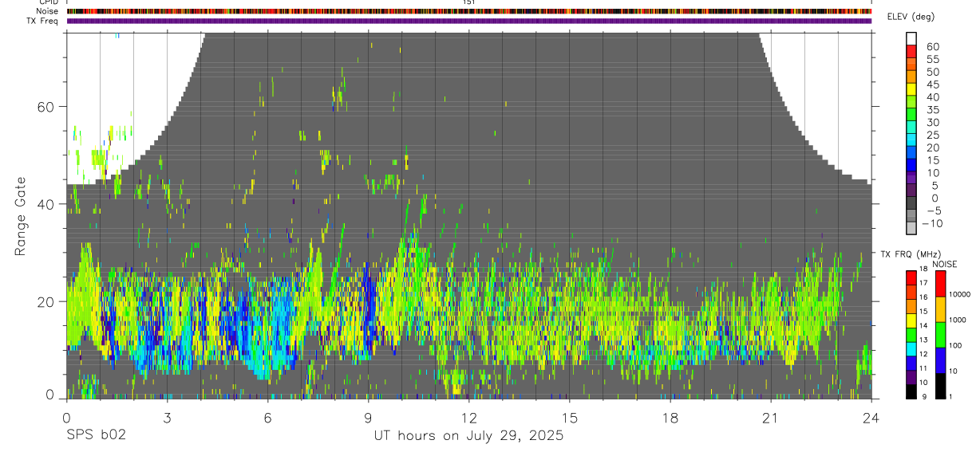
Task: Click the 'NOISE' legend title
Action: pyautogui.click(x=944, y=264)
